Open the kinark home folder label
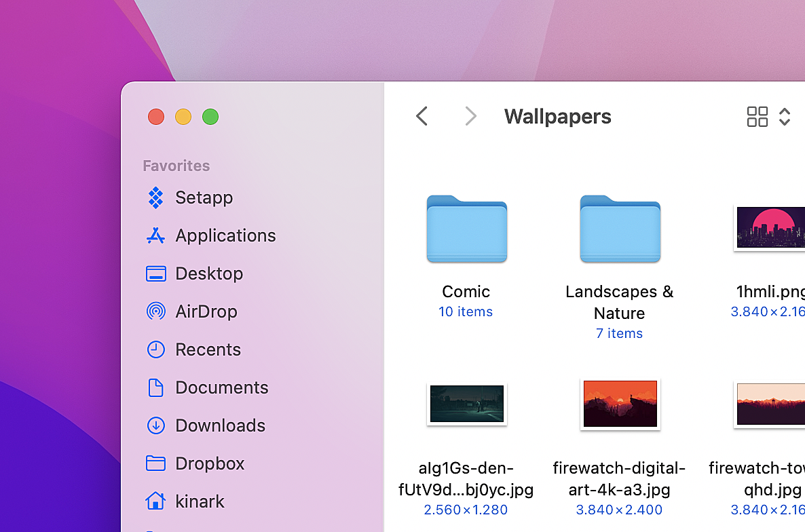 [x=200, y=501]
